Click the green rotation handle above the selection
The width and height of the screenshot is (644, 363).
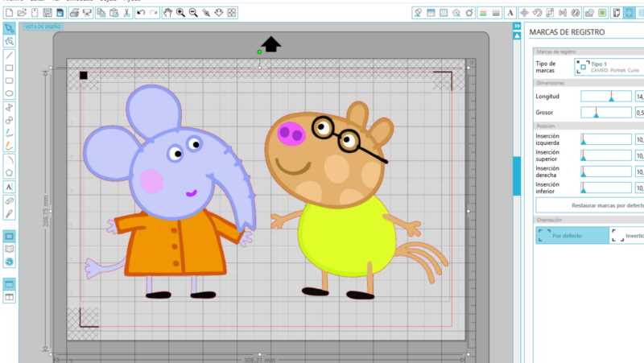point(259,52)
